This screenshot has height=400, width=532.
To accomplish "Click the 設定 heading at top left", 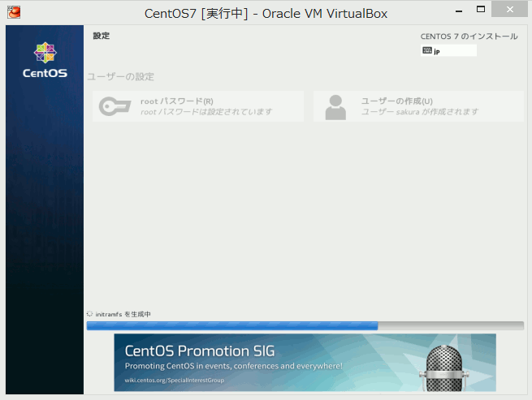I will coord(101,36).
